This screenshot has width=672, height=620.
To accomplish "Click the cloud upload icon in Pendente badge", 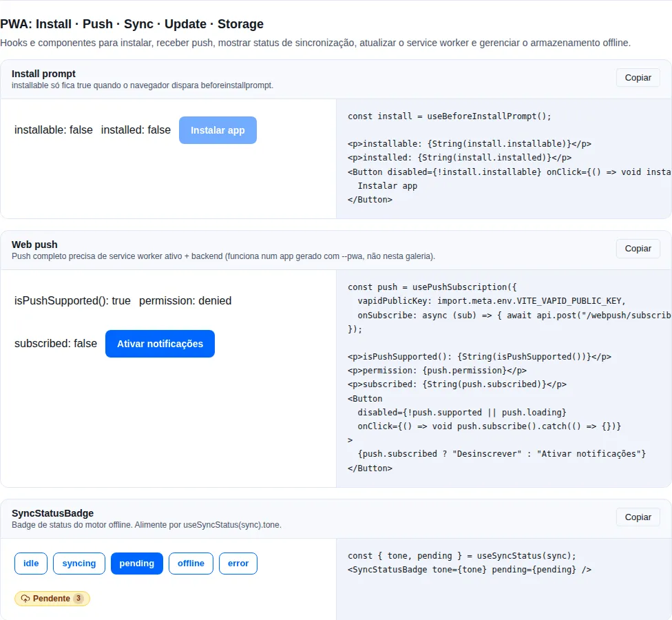I will 25,598.
